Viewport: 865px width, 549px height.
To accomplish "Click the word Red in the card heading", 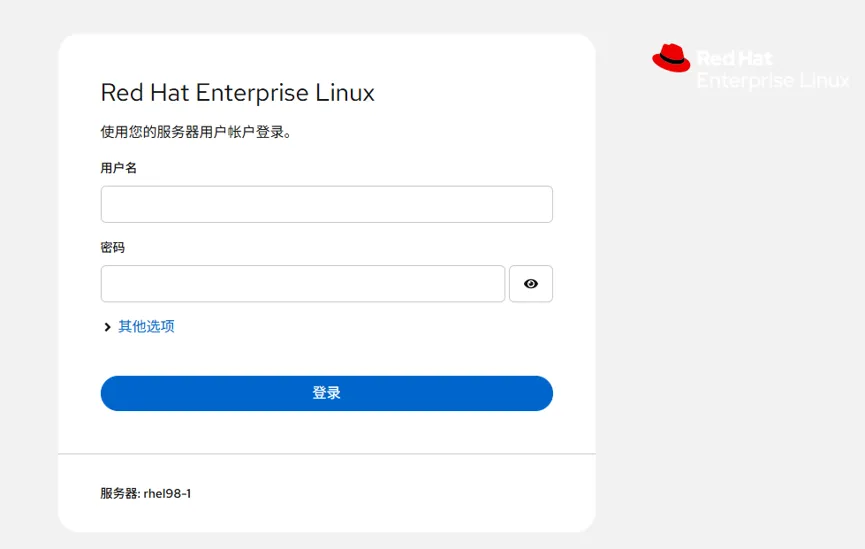I will click(x=122, y=93).
